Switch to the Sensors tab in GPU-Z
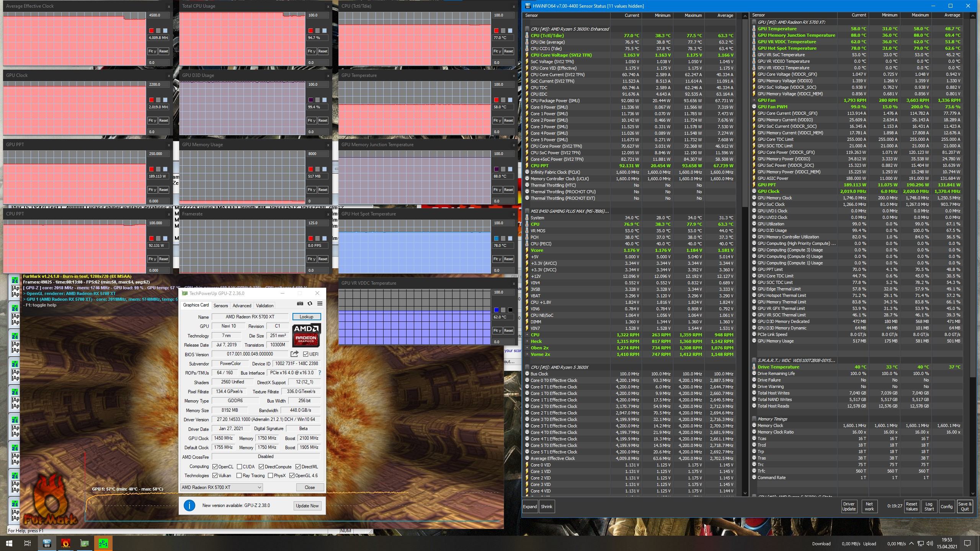Image resolution: width=980 pixels, height=551 pixels. 220,306
